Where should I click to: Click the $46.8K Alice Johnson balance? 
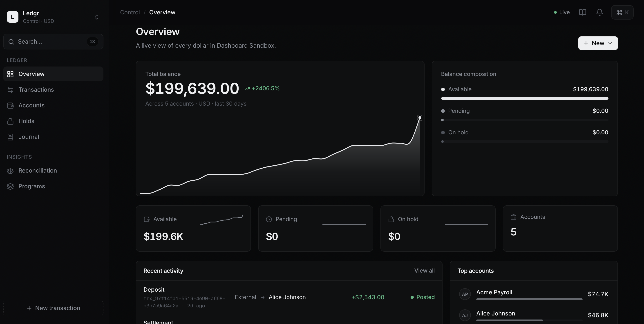(x=598, y=315)
